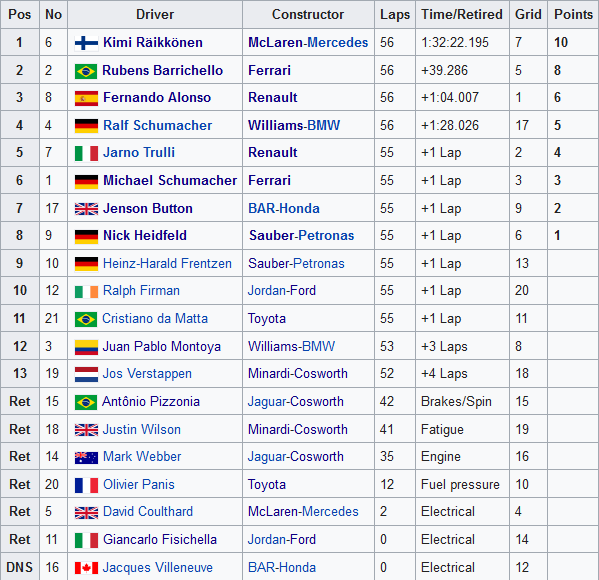The image size is (599, 580).
Task: Click the Dutch flag beside Jos Verstappen
Action: pos(86,374)
